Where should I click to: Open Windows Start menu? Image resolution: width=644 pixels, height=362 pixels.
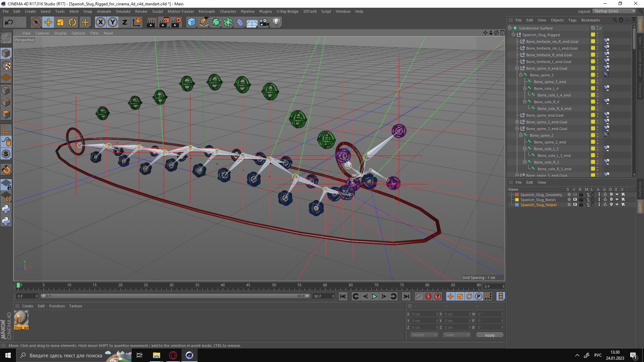(x=8, y=355)
